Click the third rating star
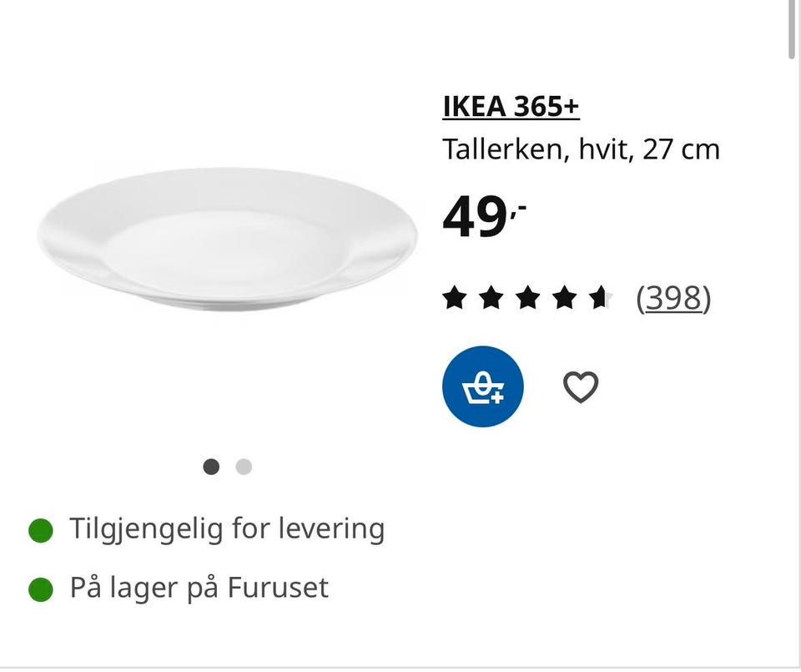The height and width of the screenshot is (672, 801). coord(527,298)
